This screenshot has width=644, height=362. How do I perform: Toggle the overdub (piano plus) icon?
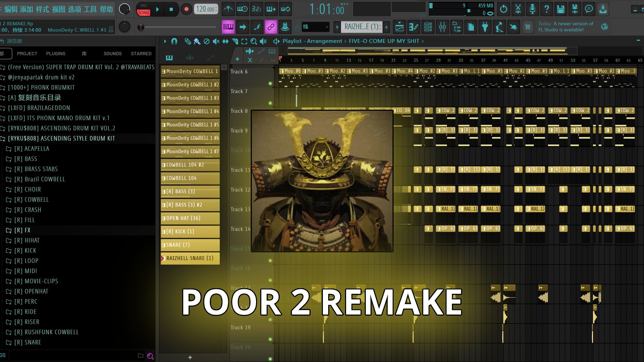[271, 9]
